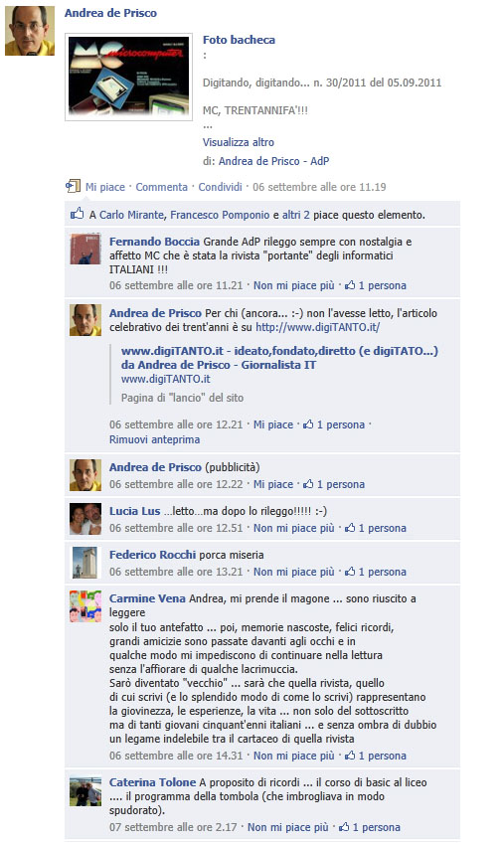Open Carmine Vena's colorful avatar
The image size is (504, 844).
point(85,605)
